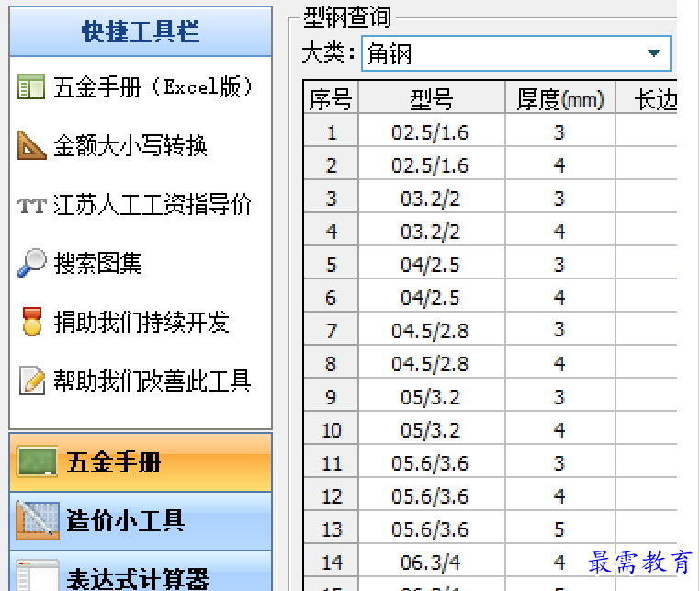Click the 快捷工具栏 header
The image size is (700, 591).
141,32
